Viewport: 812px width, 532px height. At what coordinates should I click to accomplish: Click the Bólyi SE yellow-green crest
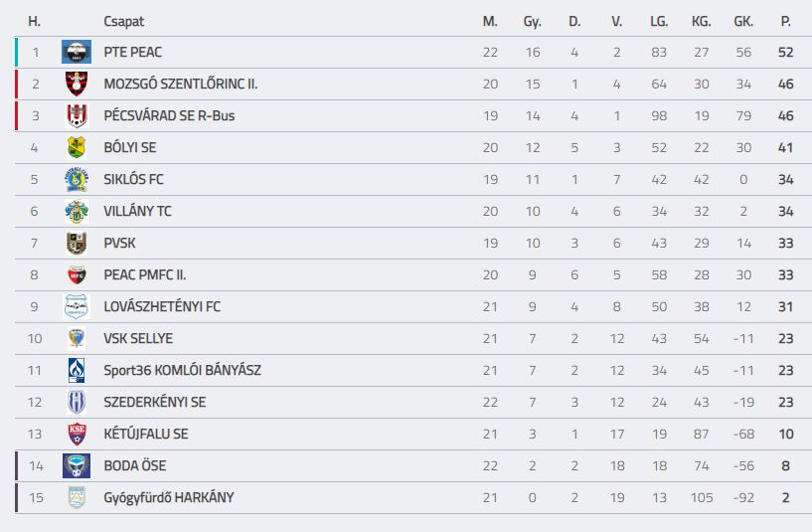77,147
